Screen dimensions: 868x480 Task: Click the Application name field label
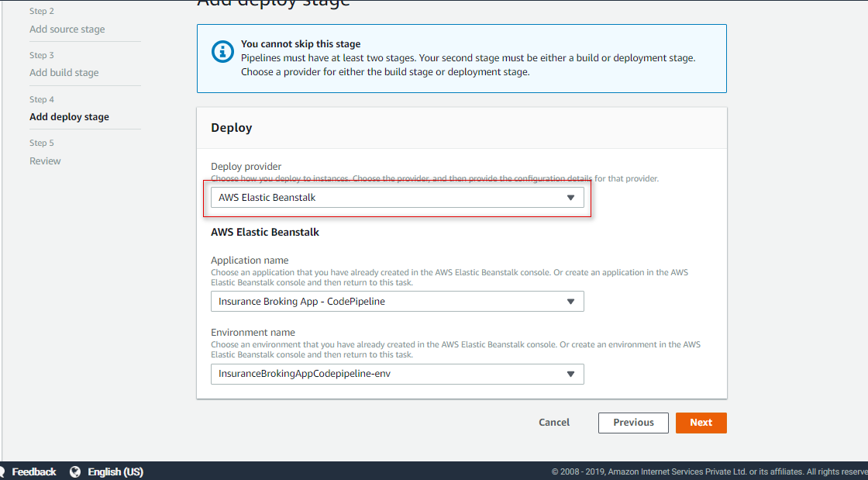click(x=250, y=261)
